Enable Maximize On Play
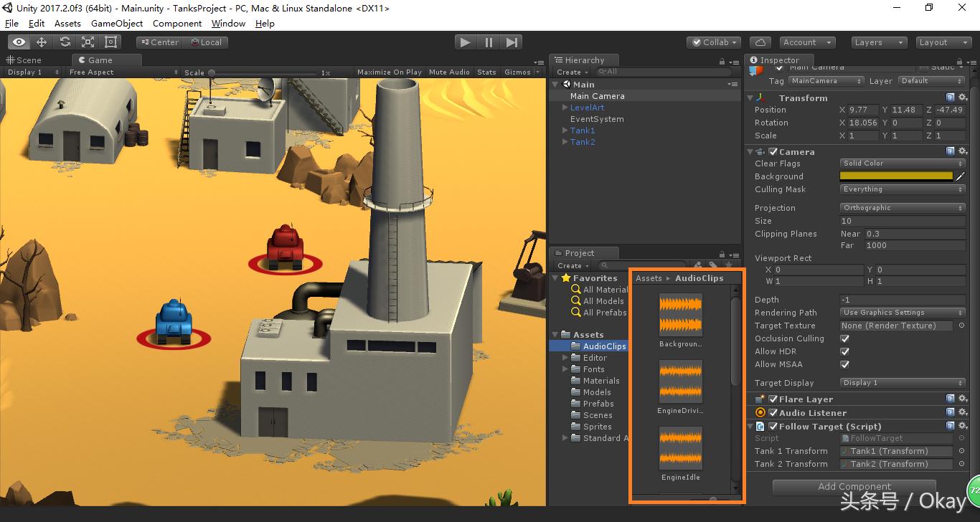The width and height of the screenshot is (980, 522). coord(390,72)
